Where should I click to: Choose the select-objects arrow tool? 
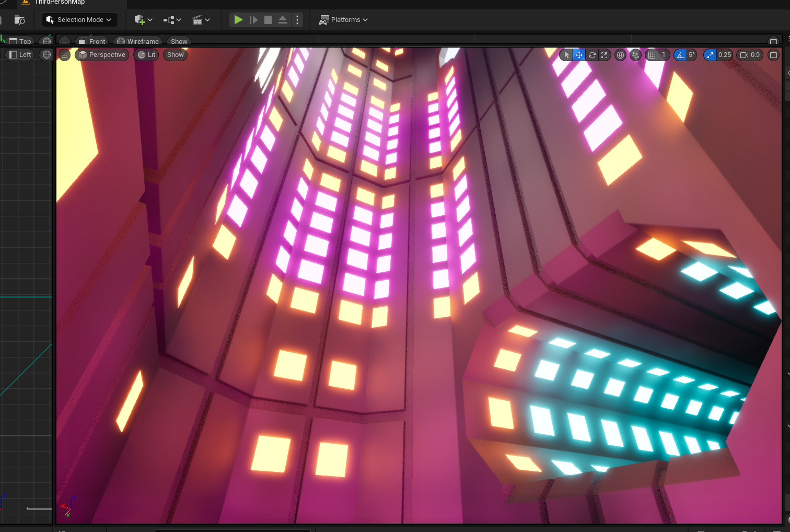[x=566, y=55]
